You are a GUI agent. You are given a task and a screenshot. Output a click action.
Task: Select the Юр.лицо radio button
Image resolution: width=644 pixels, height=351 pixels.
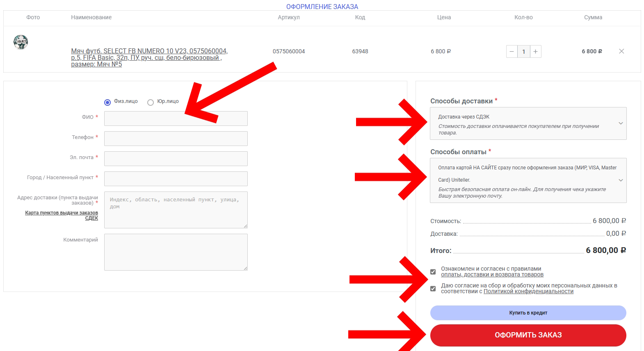pos(151,102)
